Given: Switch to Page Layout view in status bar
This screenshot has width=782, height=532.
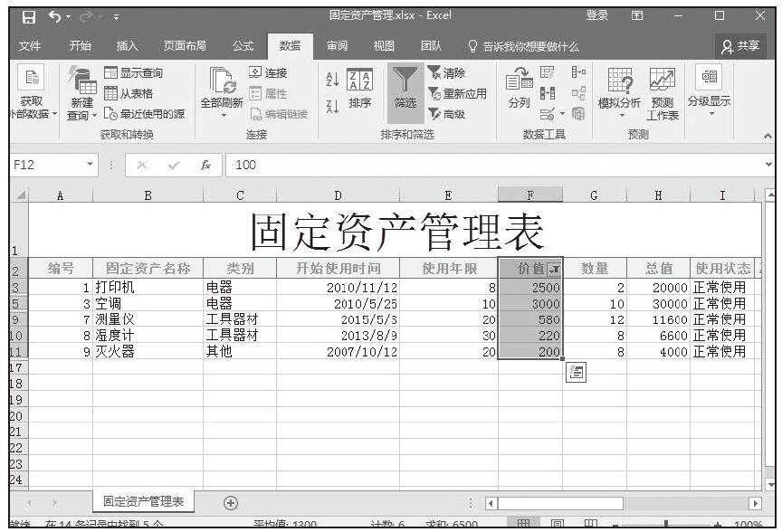Looking at the screenshot, I should pyautogui.click(x=557, y=525).
